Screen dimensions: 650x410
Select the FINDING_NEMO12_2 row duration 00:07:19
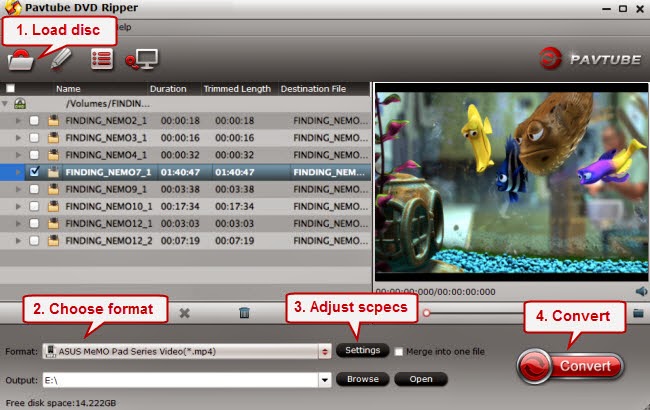(x=180, y=240)
